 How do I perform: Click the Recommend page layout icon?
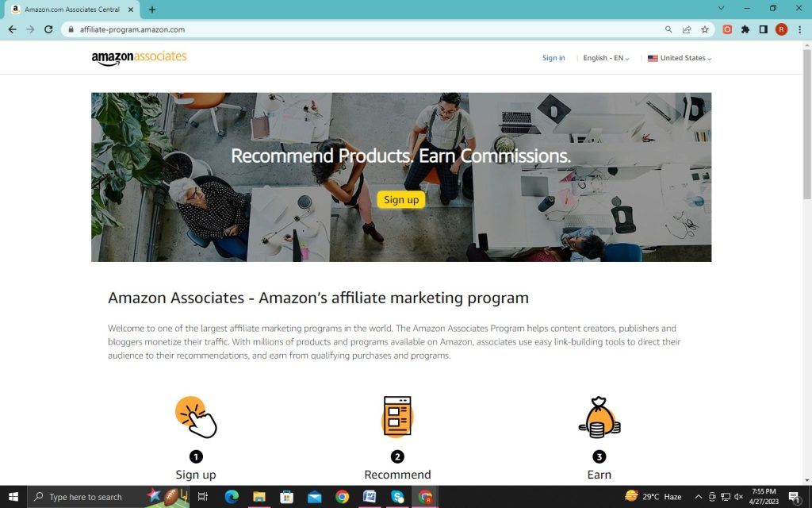[x=397, y=416]
